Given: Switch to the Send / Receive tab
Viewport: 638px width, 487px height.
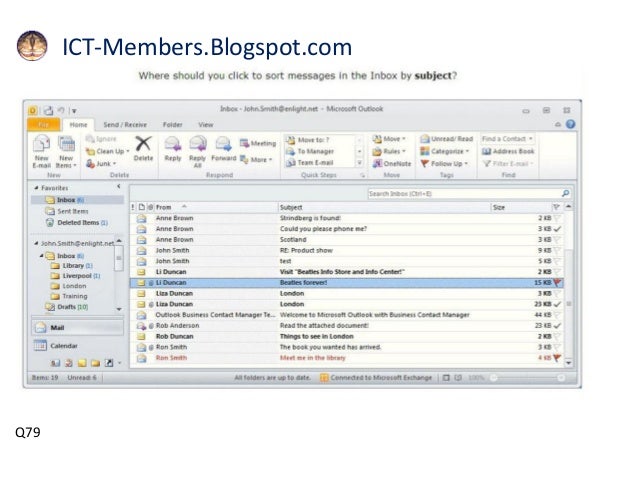Looking at the screenshot, I should coord(125,124).
